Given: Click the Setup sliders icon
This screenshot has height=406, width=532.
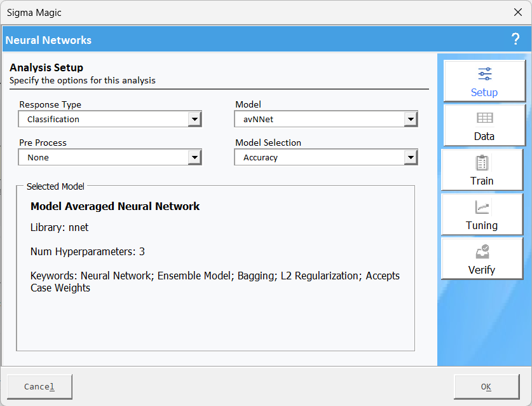Looking at the screenshot, I should coord(484,74).
